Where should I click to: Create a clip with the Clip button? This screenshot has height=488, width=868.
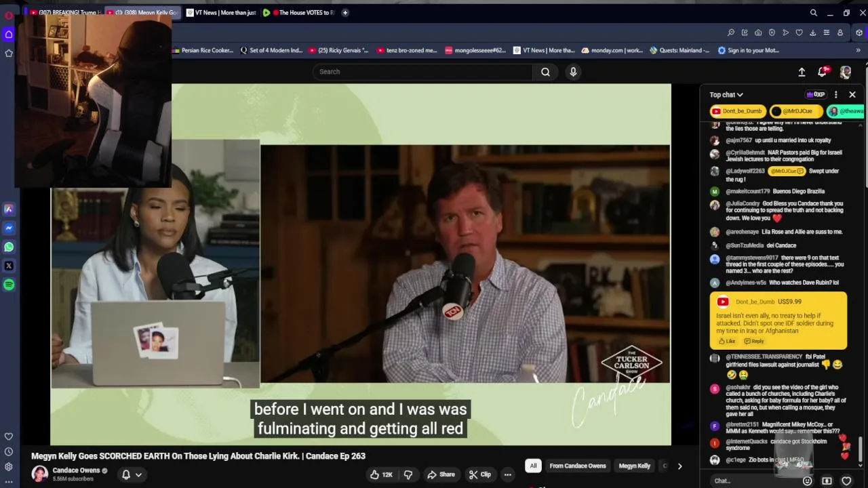(x=479, y=474)
